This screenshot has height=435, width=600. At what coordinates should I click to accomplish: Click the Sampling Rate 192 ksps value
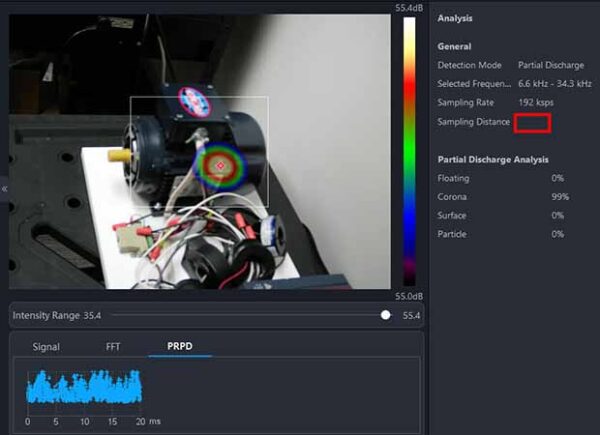[536, 103]
